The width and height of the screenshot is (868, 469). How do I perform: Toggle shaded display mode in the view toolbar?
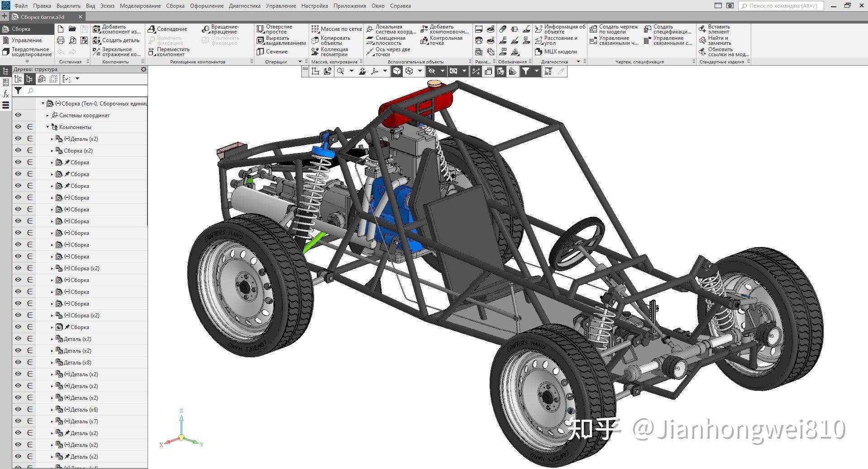coord(396,71)
